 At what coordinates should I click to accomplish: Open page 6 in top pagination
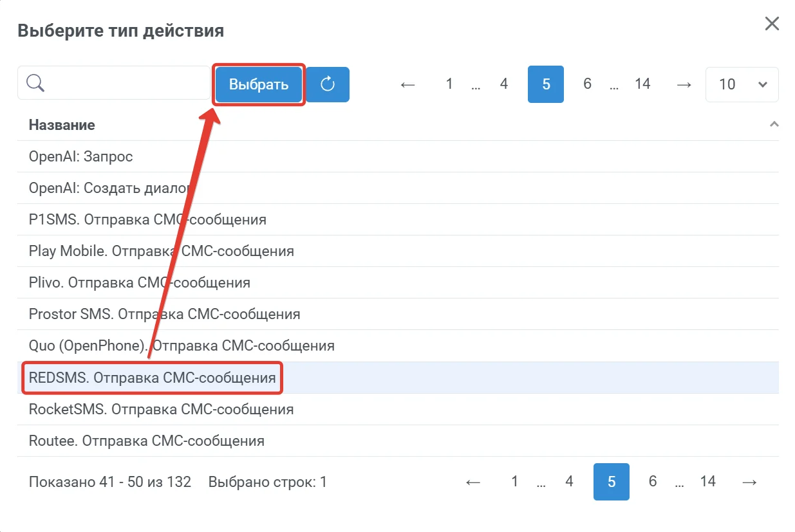(x=587, y=84)
